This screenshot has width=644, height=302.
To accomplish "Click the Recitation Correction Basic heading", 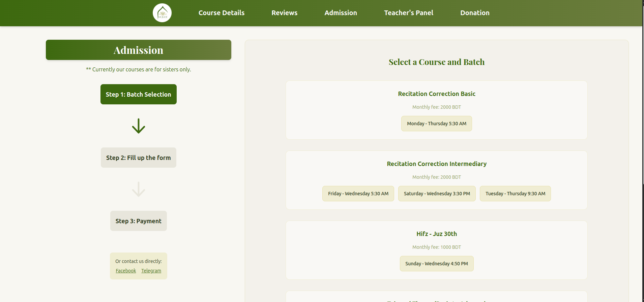I will (x=437, y=94).
